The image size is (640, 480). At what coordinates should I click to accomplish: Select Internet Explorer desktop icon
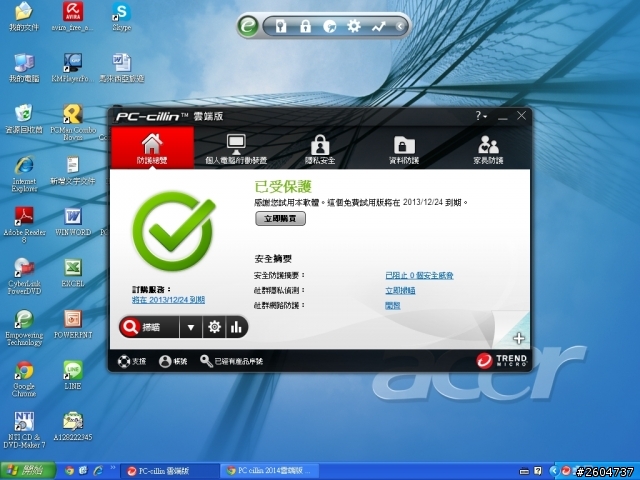pyautogui.click(x=24, y=174)
